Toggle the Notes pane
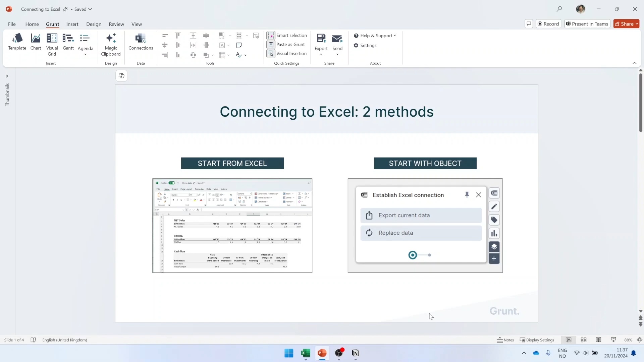 (x=505, y=340)
